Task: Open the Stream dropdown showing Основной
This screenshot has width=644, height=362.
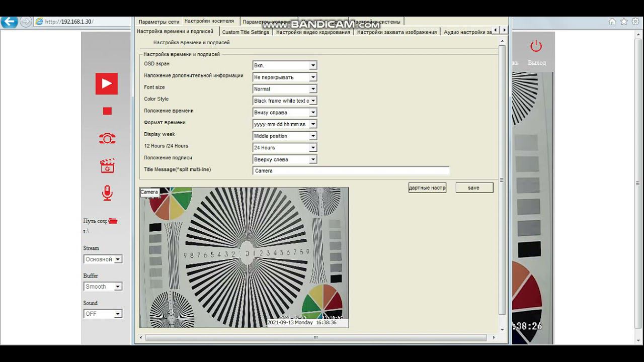Action: point(103,259)
